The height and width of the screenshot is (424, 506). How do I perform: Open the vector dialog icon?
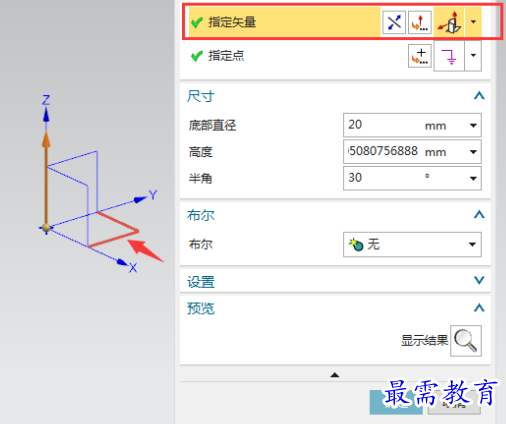(420, 22)
